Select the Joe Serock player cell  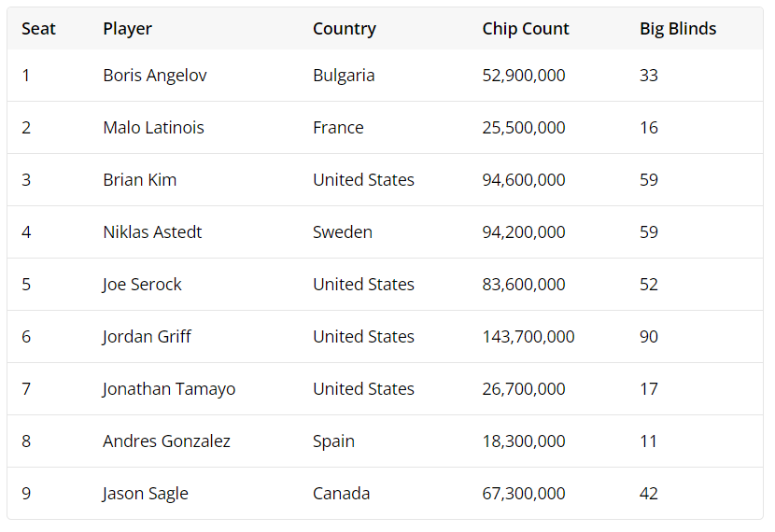pos(142,285)
